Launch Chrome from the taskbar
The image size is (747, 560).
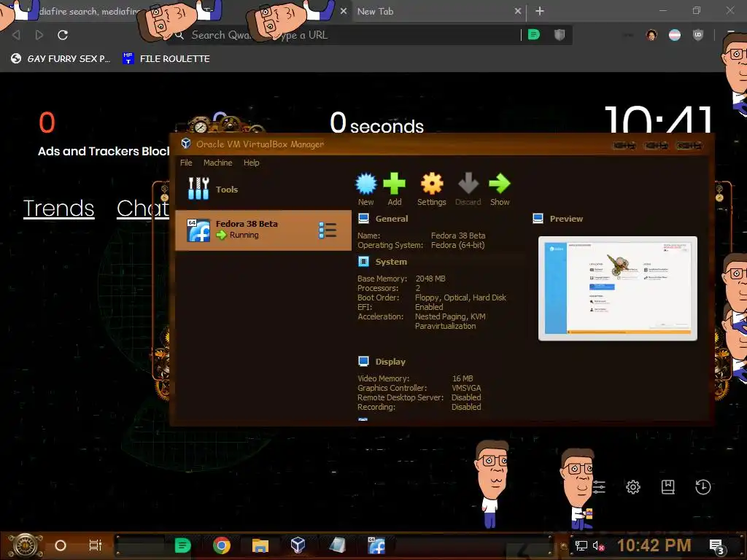(222, 545)
